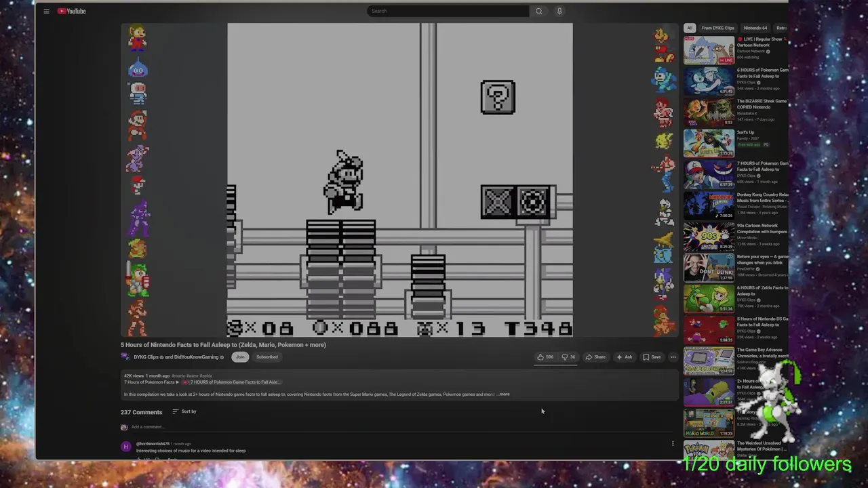Click the Ask sparkle button

pos(624,357)
